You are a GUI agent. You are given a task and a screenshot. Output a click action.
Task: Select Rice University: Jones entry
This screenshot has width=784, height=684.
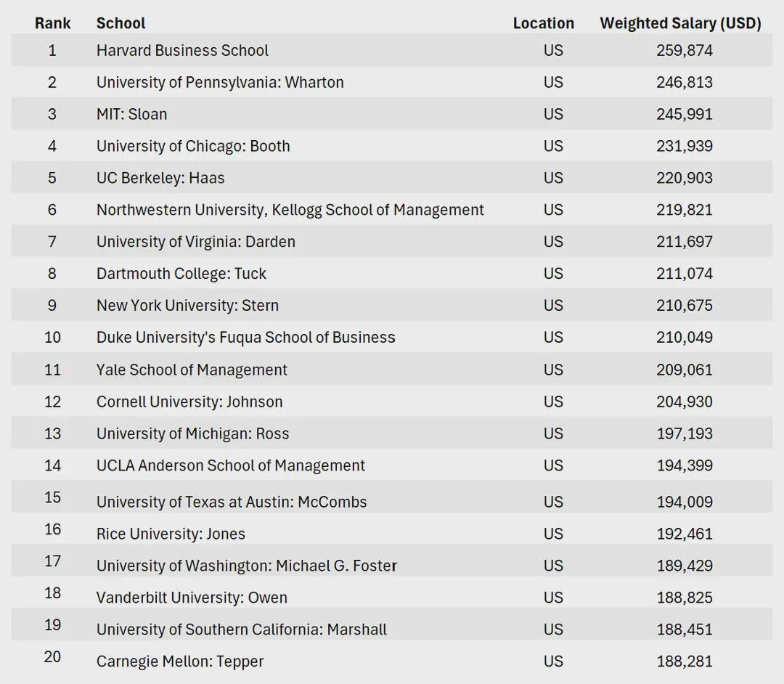coord(171,534)
